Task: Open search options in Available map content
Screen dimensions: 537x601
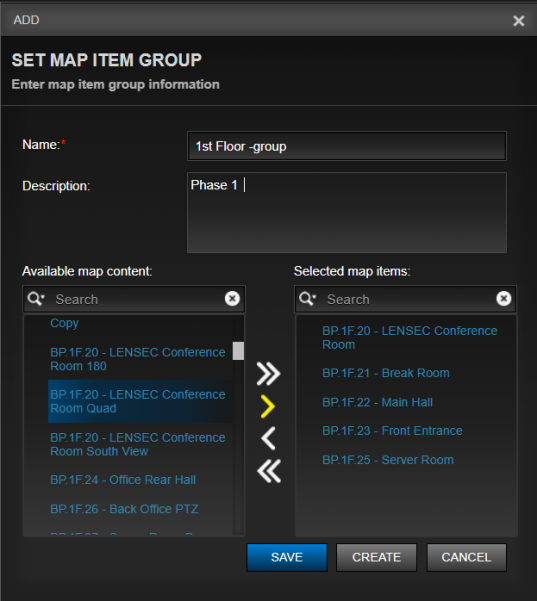Action: point(36,299)
